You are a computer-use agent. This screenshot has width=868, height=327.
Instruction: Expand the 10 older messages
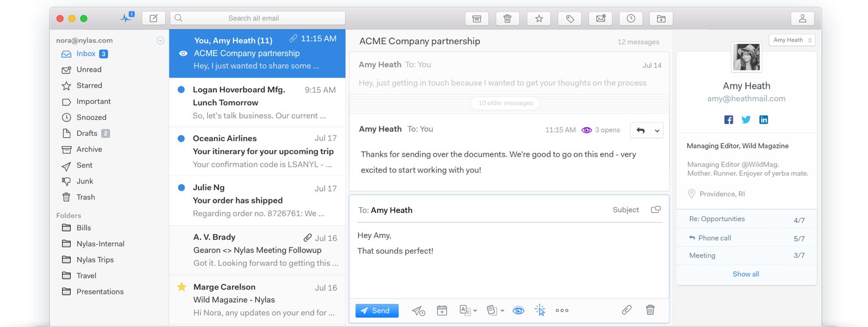pyautogui.click(x=505, y=103)
